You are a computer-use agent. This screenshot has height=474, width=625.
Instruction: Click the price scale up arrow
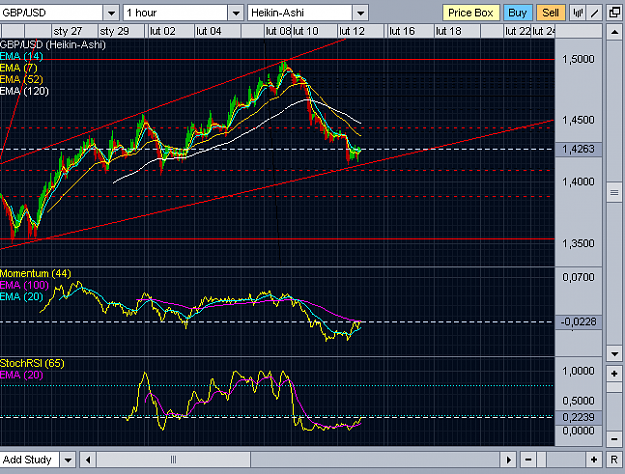[x=615, y=31]
